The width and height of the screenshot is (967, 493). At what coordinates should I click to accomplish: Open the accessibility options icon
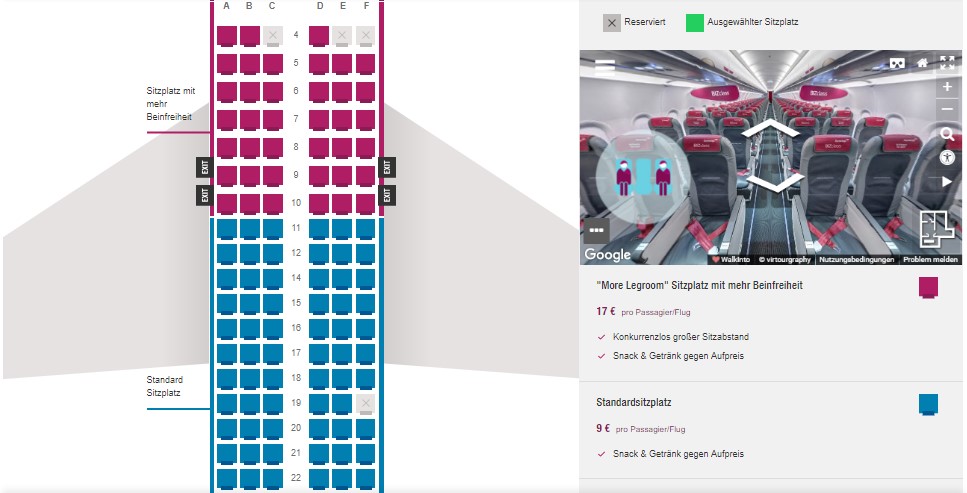pos(947,158)
